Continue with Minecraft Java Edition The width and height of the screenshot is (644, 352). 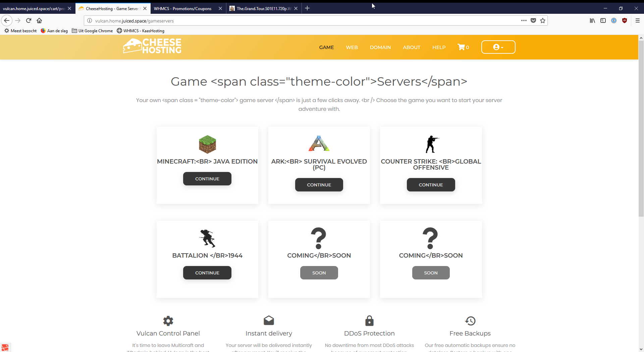point(207,179)
